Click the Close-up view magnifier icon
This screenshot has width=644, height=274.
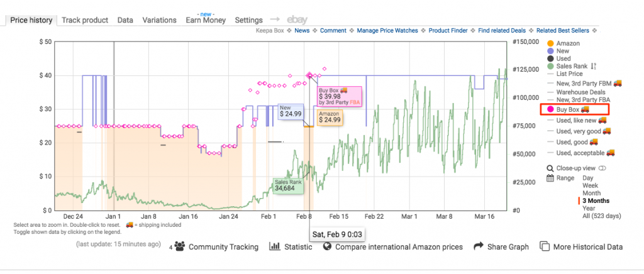(551, 168)
